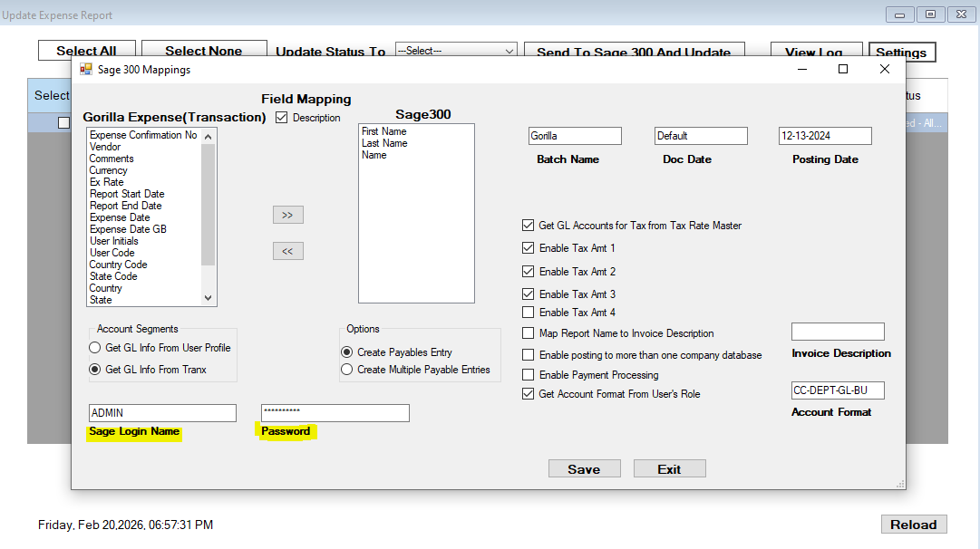Toggle Get Account Format From User's Role
Viewport: 980px width, 549px height.
click(x=529, y=394)
